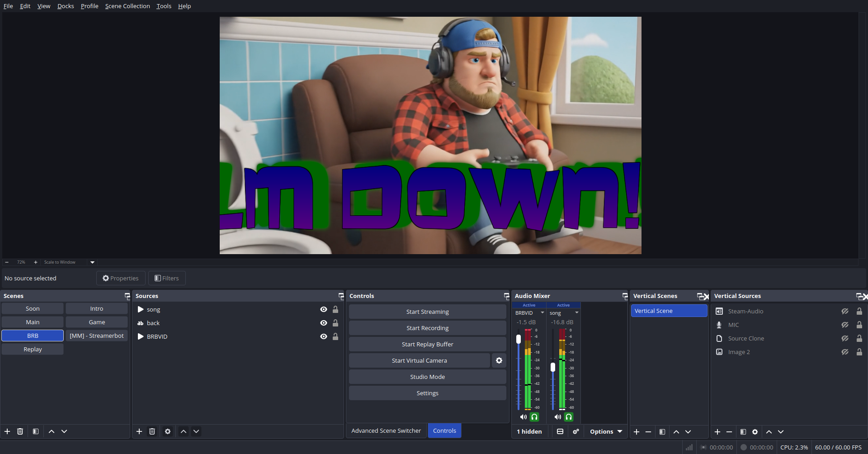Mute the song audio channel
This screenshot has height=454, width=868.
click(558, 417)
